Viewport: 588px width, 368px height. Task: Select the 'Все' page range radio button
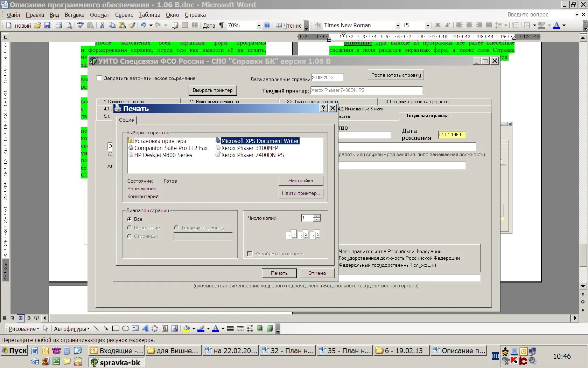click(129, 219)
